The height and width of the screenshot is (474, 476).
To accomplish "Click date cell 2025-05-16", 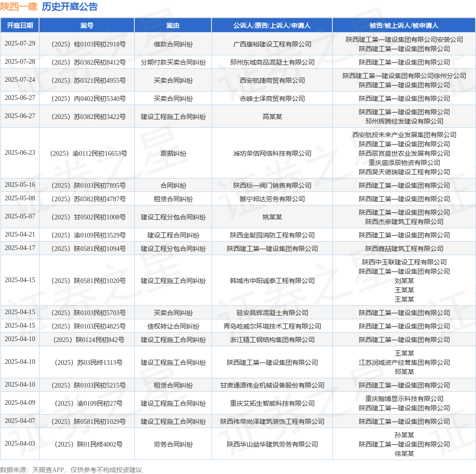I will point(20,185).
